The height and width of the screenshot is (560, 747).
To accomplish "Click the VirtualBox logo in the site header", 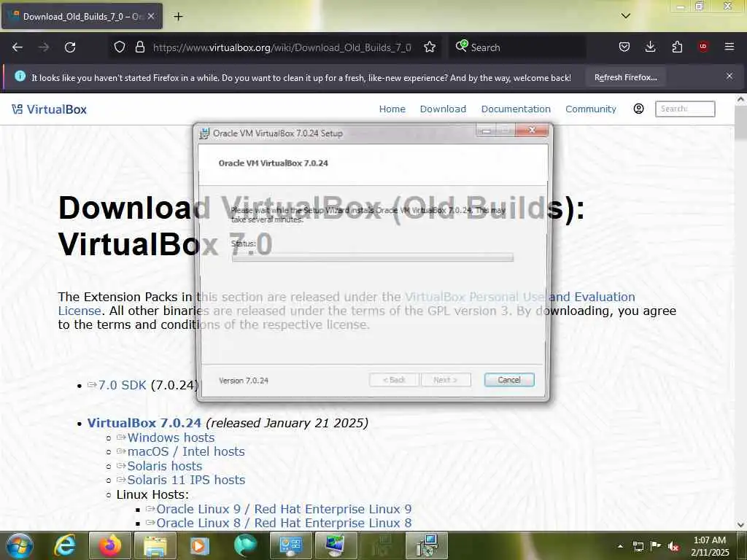I will 49,109.
